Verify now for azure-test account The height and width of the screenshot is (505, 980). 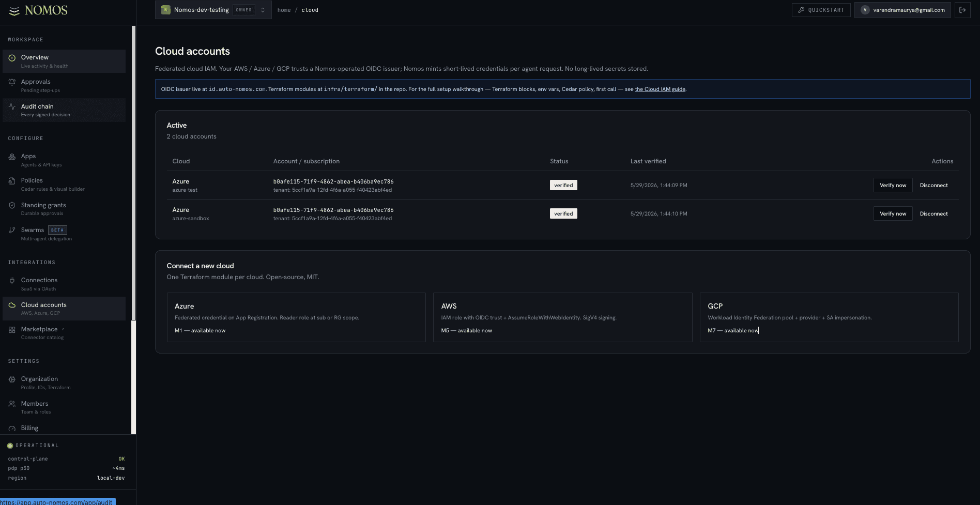click(x=893, y=185)
